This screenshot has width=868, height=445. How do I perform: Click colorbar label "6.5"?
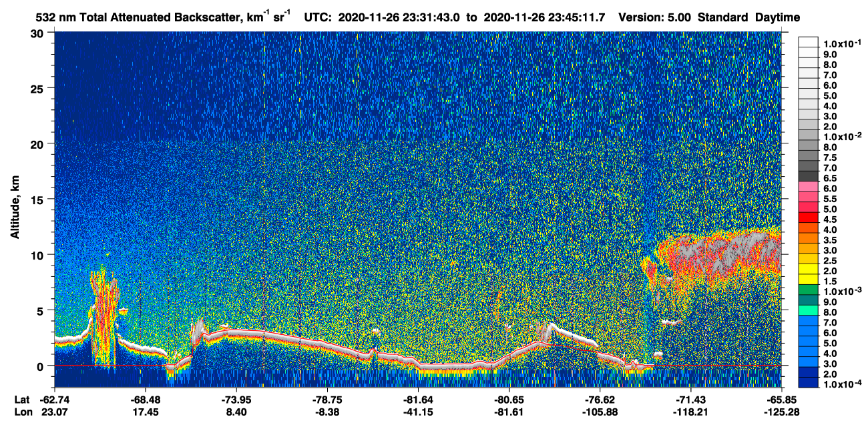click(831, 178)
